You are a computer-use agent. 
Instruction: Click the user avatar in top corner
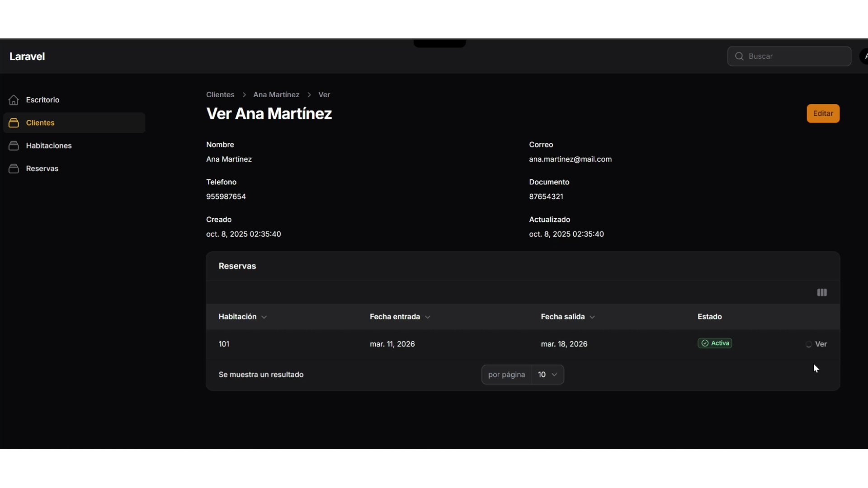coord(864,56)
